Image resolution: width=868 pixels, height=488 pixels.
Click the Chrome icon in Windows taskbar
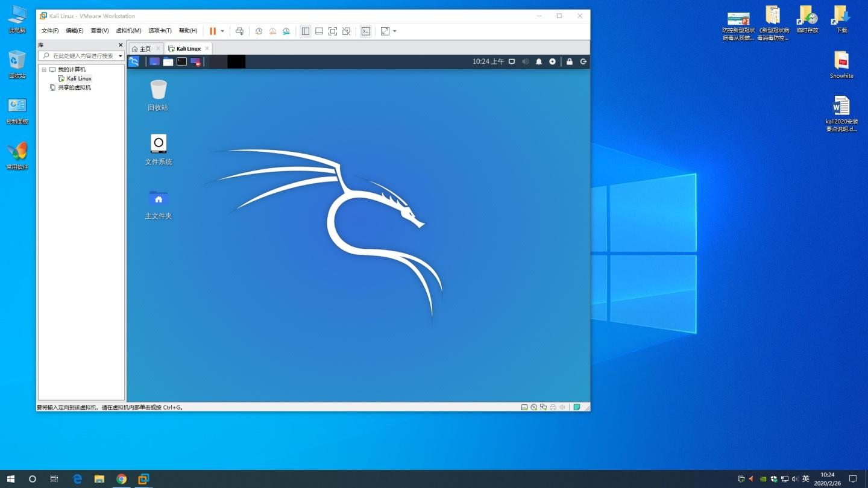click(x=122, y=479)
